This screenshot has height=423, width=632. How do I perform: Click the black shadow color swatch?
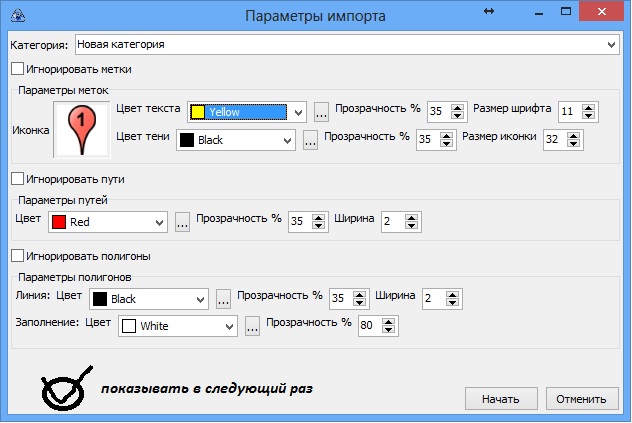pos(185,141)
